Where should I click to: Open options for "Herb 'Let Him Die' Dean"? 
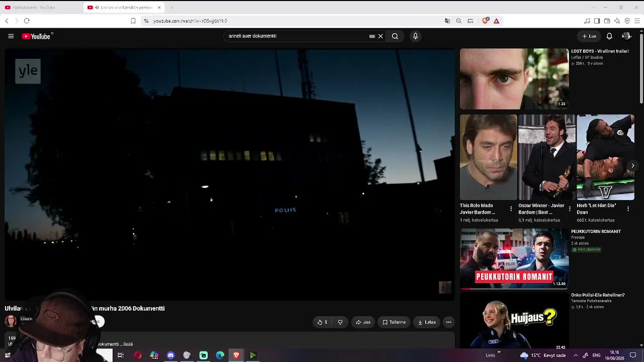(628, 209)
